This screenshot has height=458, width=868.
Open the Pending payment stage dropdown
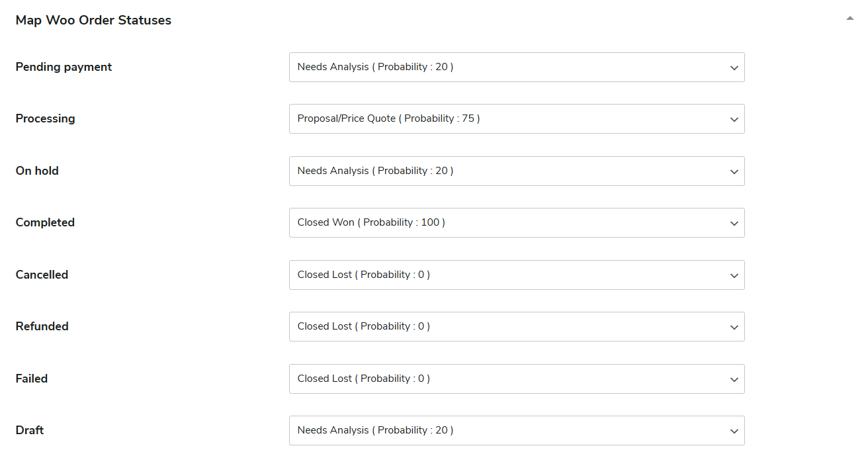[x=516, y=68]
